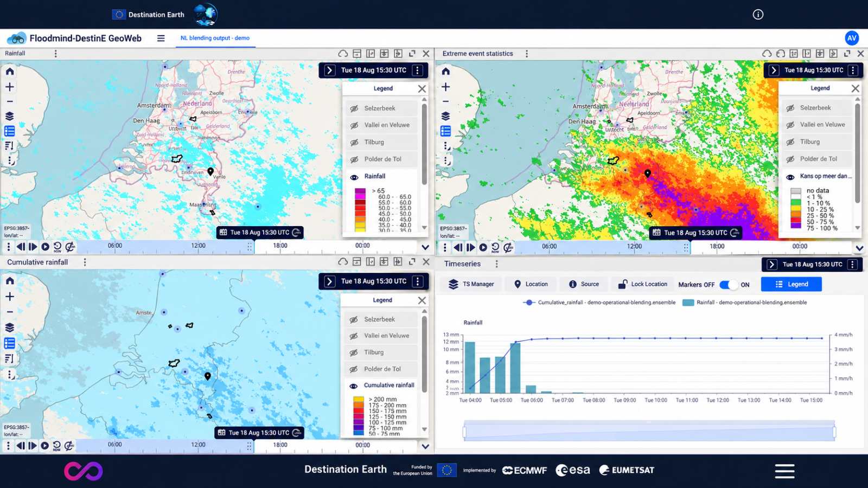
Task: Expand the time selector arrow in Timeseries panel
Action: [x=772, y=265]
